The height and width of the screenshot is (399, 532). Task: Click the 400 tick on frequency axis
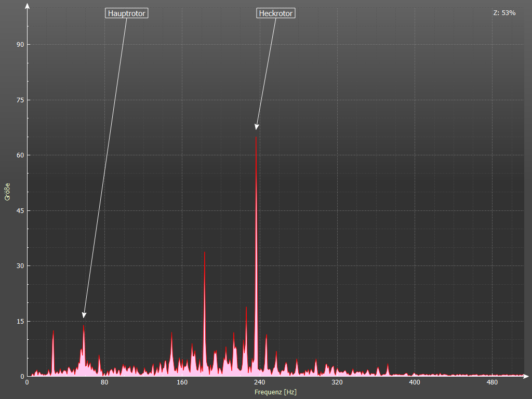414,383
